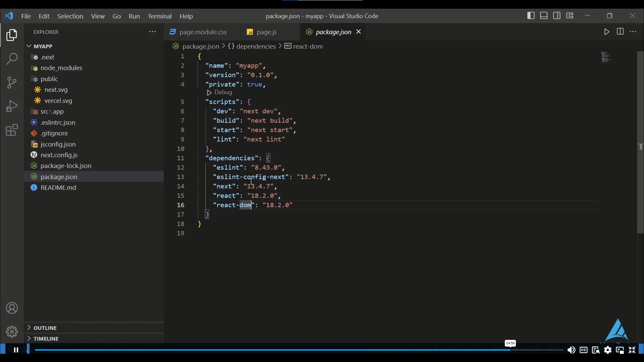This screenshot has width=644, height=362.
Task: Toggle Secondary Side Bar visibility
Action: point(557,15)
